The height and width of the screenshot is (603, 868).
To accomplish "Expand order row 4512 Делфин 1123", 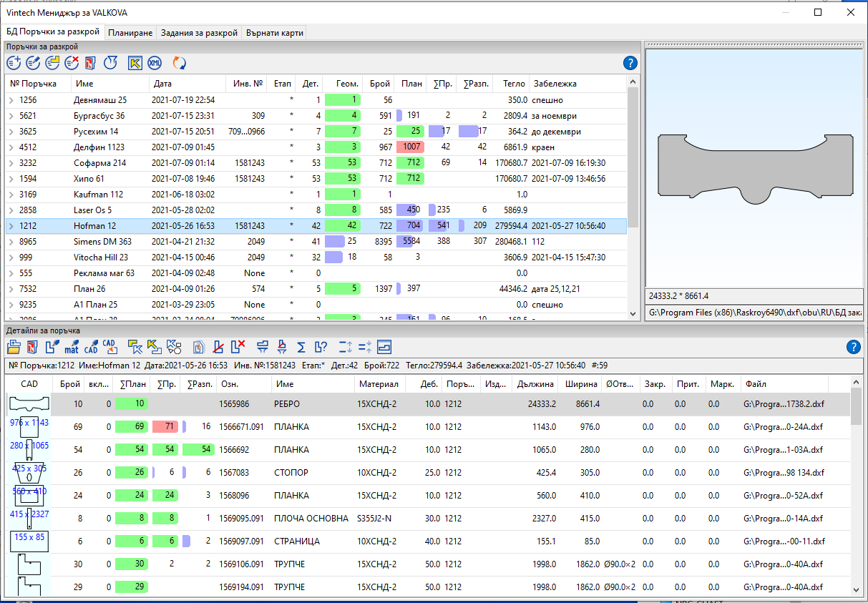I will (x=11, y=147).
